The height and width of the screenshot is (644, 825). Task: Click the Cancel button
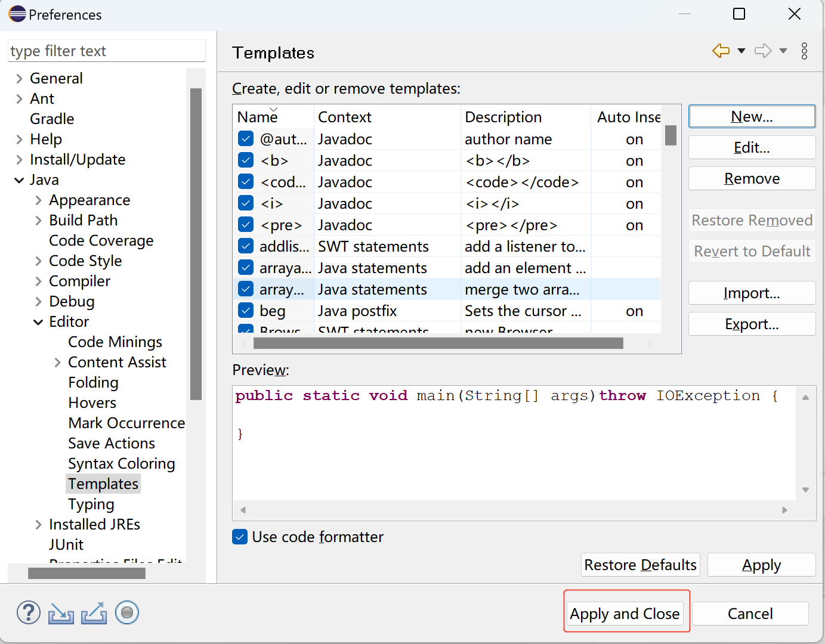click(x=750, y=614)
